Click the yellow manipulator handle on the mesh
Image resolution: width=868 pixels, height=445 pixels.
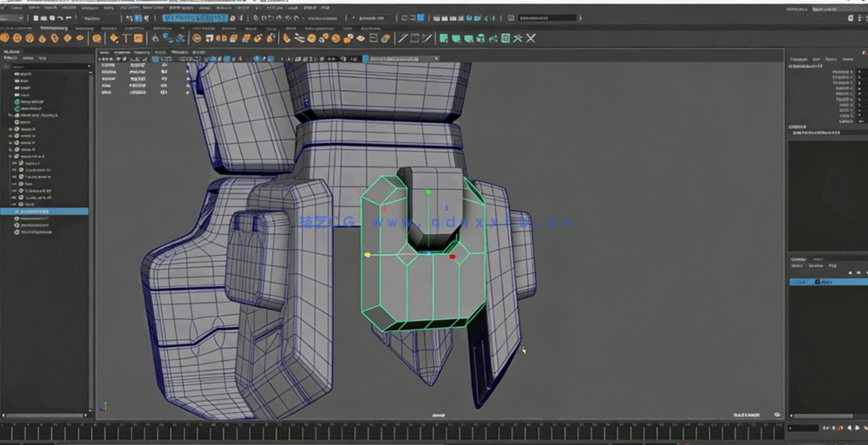tap(368, 255)
